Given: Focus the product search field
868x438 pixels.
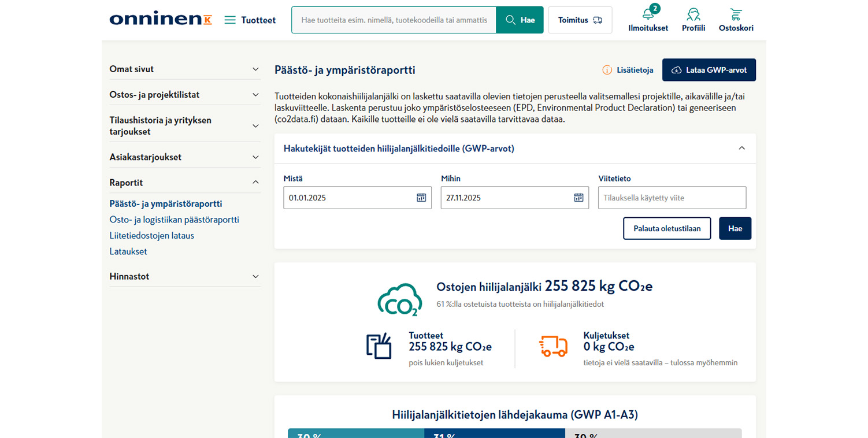Looking at the screenshot, I should 394,20.
